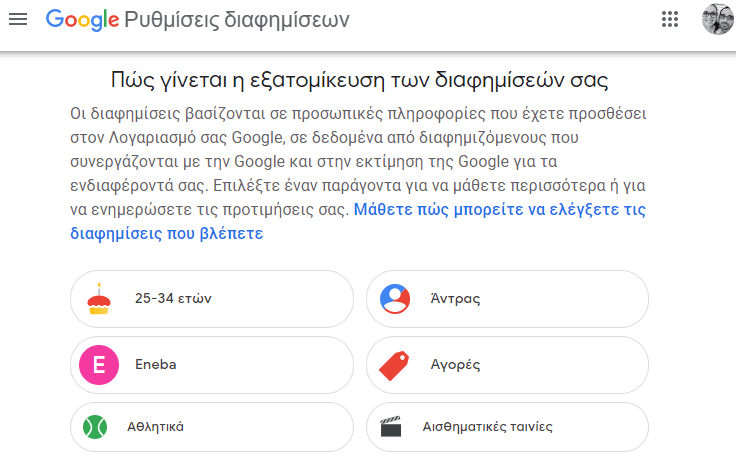This screenshot has width=736, height=456.
Task: Click the διαφημίσεις που βλέπετε link text
Action: [167, 233]
